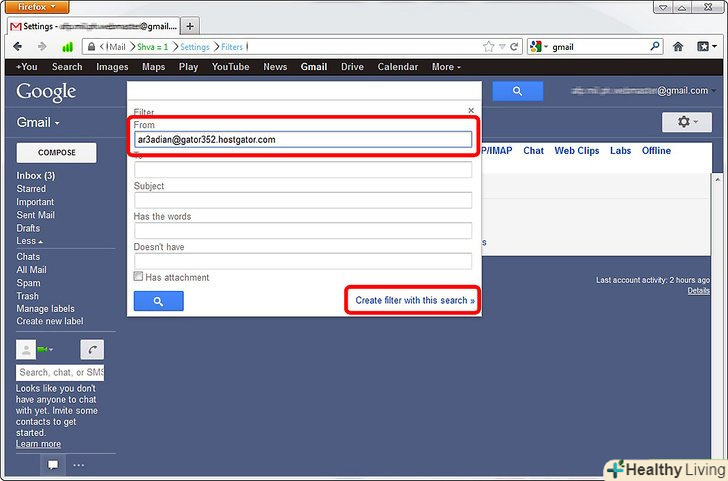The width and height of the screenshot is (728, 481).
Task: Click the phone call icon
Action: (x=92, y=350)
